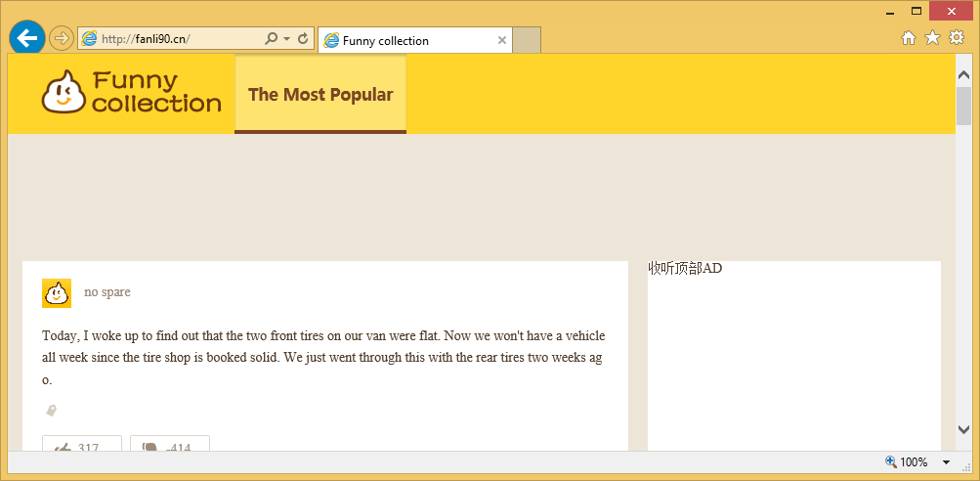Click the Funny collection site logo

coord(131,93)
